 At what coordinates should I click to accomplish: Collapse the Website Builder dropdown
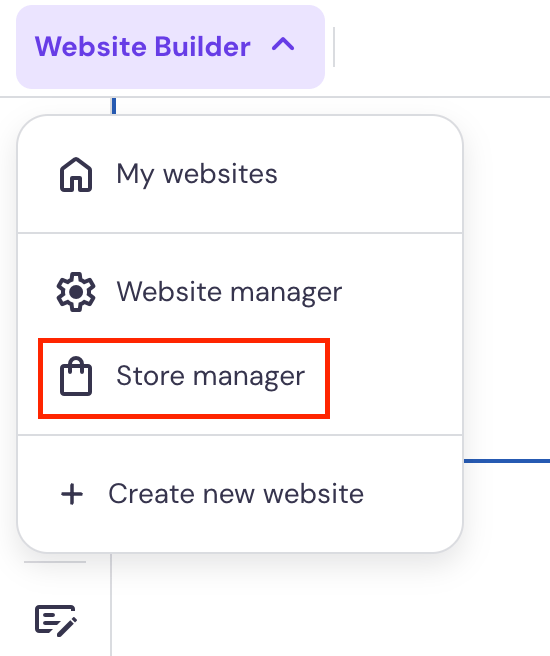click(170, 47)
